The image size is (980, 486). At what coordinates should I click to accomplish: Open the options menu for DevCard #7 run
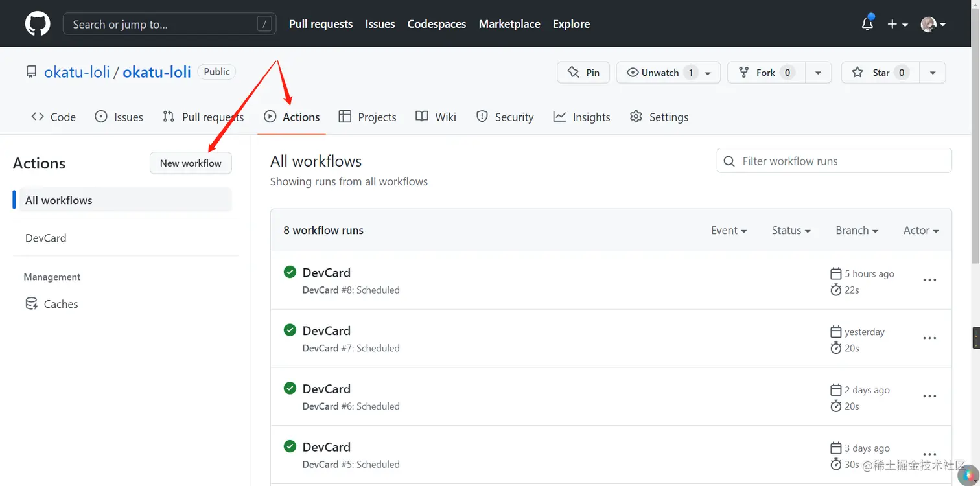pos(929,338)
